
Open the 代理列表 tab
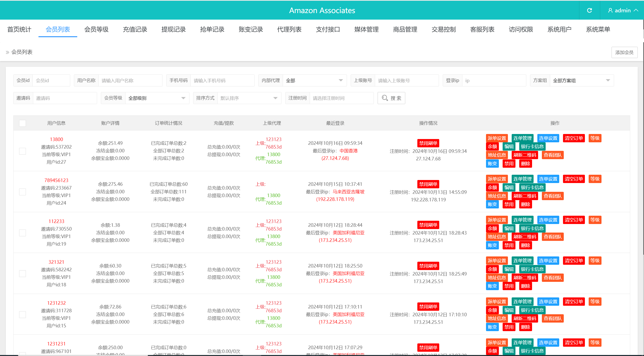click(x=289, y=29)
